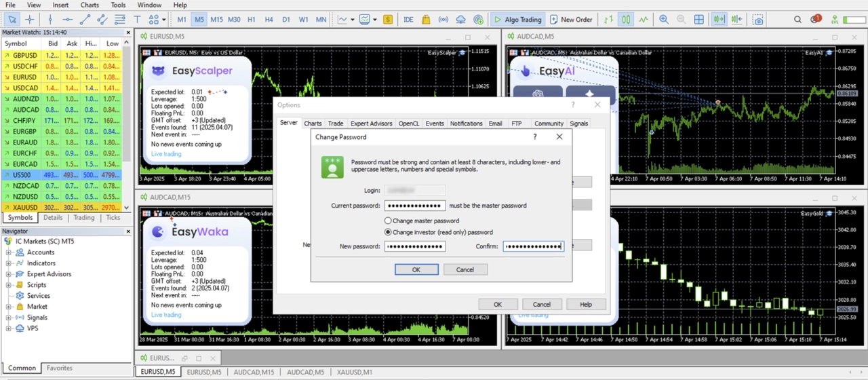Tile windows with grid icon

(698, 20)
